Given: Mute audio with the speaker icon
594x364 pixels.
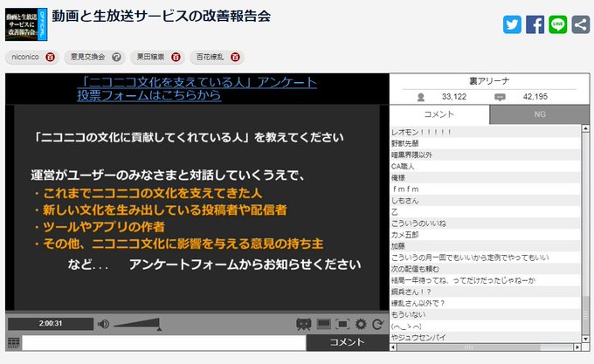Looking at the screenshot, I should tap(103, 324).
